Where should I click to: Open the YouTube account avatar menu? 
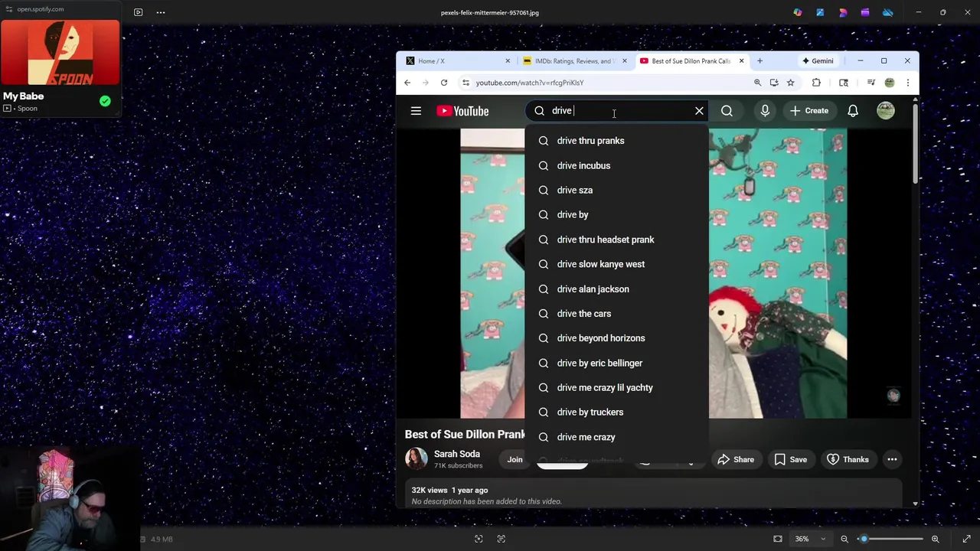pyautogui.click(x=886, y=111)
